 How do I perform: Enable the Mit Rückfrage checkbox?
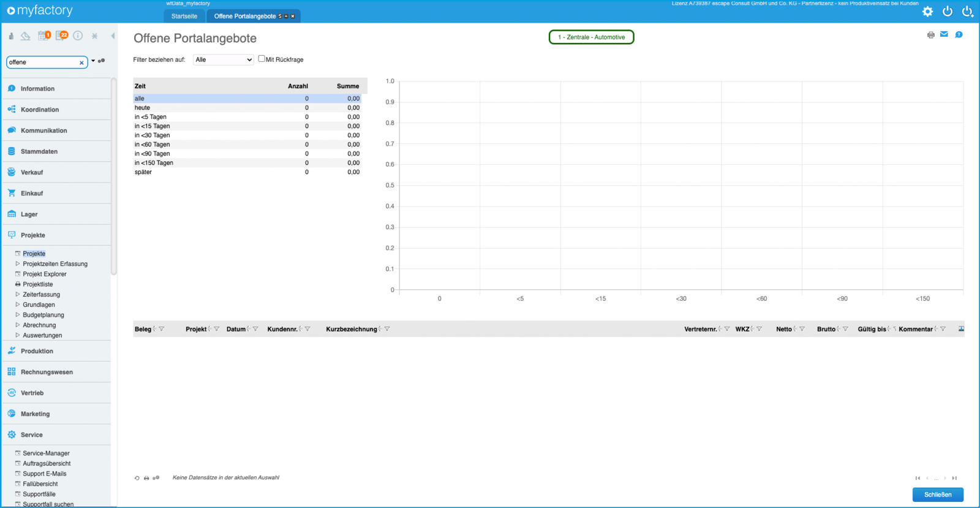click(x=262, y=59)
